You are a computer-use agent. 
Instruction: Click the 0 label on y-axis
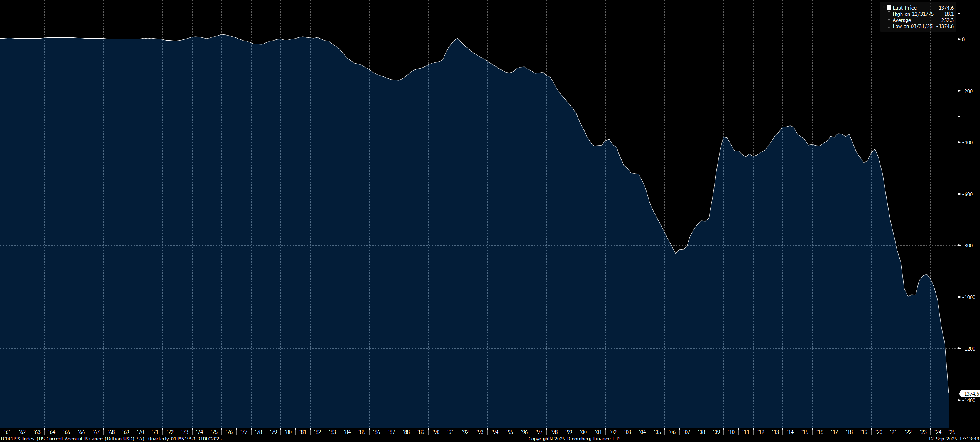coord(963,39)
